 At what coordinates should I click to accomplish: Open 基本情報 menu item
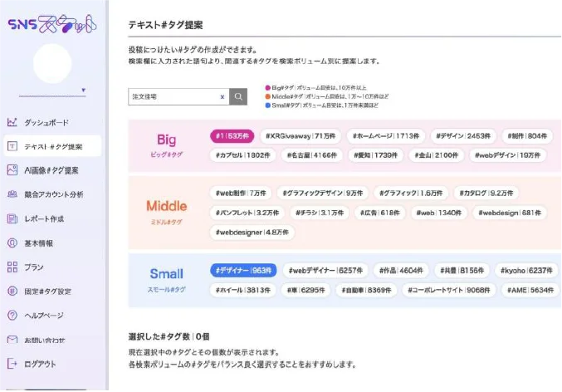point(38,243)
